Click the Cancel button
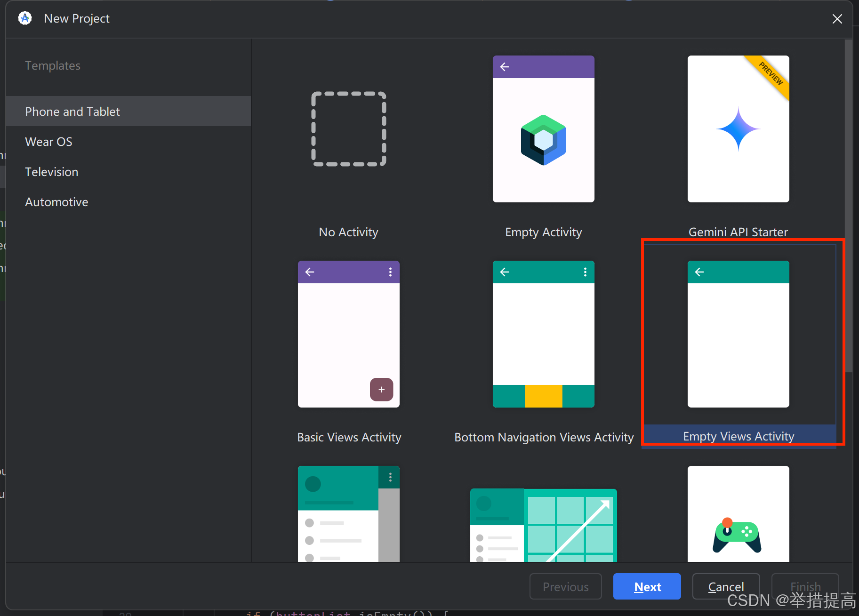This screenshot has height=616, width=859. pos(725,586)
